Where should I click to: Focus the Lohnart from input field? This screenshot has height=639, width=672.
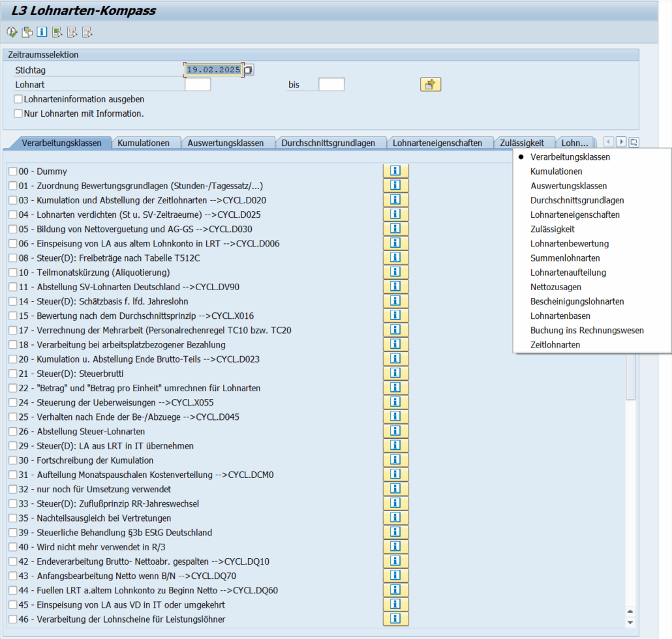coord(198,84)
